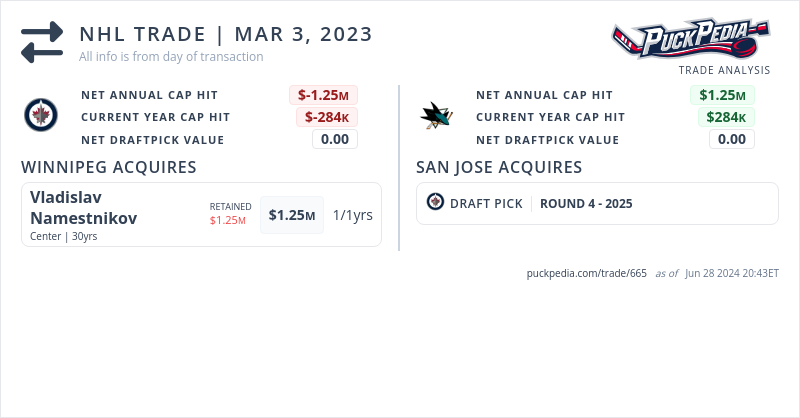Click Winnipeg's 0.00 net draftpick value
This screenshot has height=418, width=800.
click(x=335, y=139)
